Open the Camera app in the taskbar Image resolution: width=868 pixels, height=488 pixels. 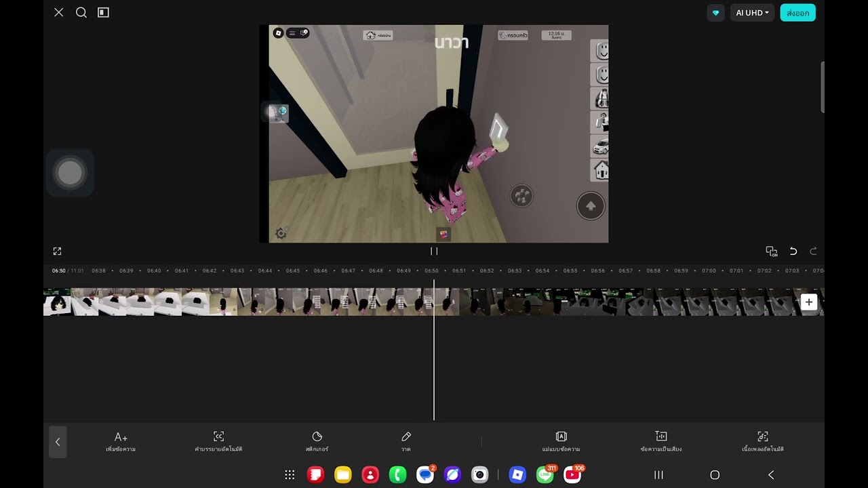tap(480, 475)
